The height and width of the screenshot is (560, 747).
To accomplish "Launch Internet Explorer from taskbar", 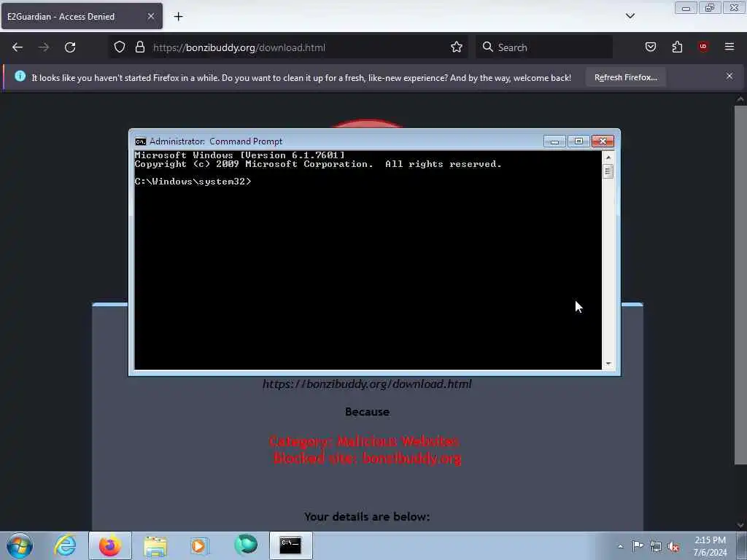I will [x=65, y=545].
